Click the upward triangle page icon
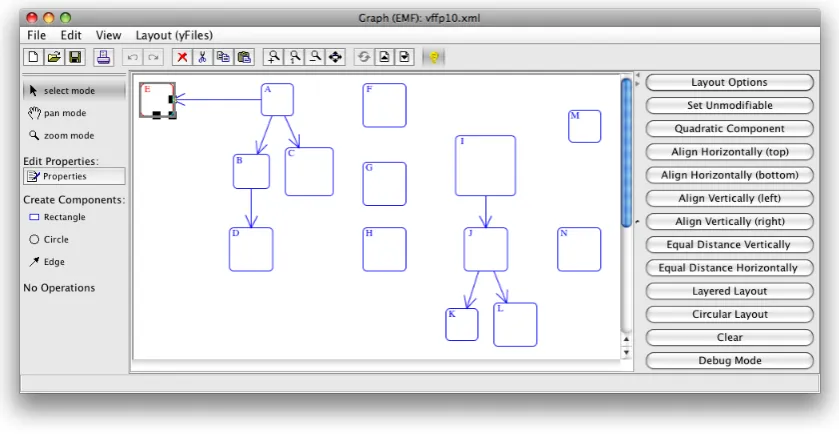 coord(384,57)
